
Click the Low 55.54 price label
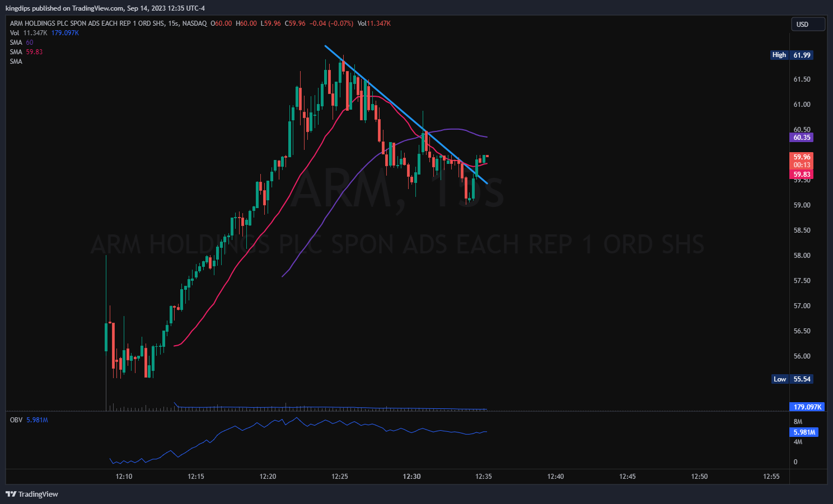pyautogui.click(x=792, y=379)
